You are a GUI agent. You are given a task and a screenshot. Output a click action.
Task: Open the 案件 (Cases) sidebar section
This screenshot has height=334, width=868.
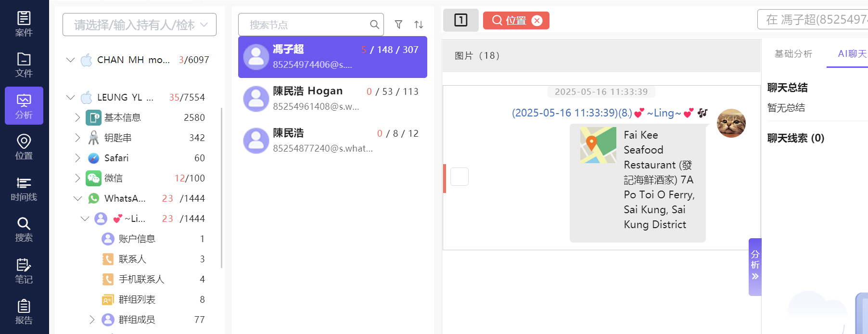(x=24, y=24)
